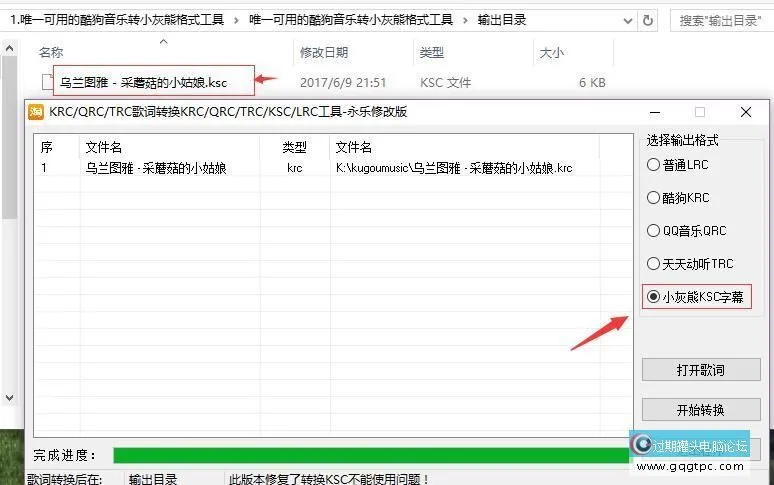Minimize the converter tool window
Image resolution: width=774 pixels, height=485 pixels.
(655, 112)
